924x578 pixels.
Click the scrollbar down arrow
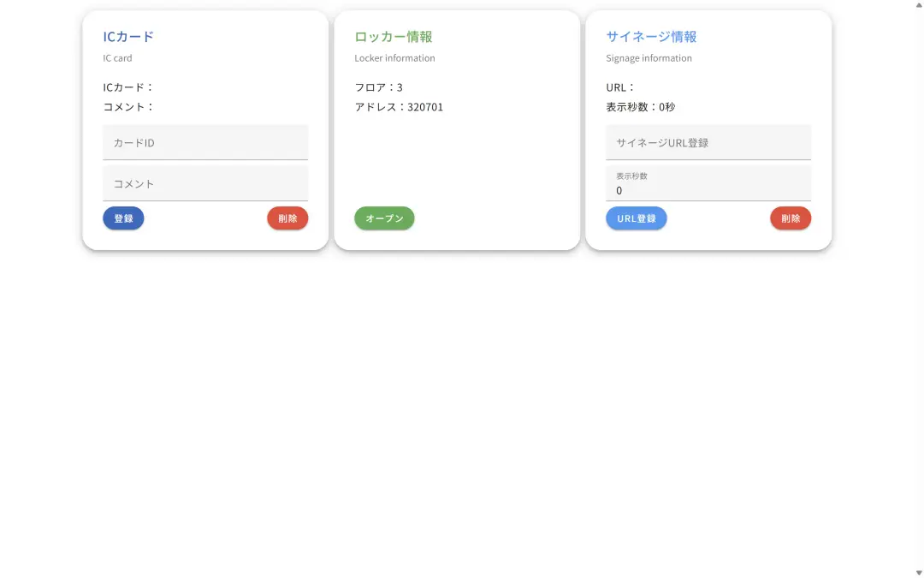[919, 573]
